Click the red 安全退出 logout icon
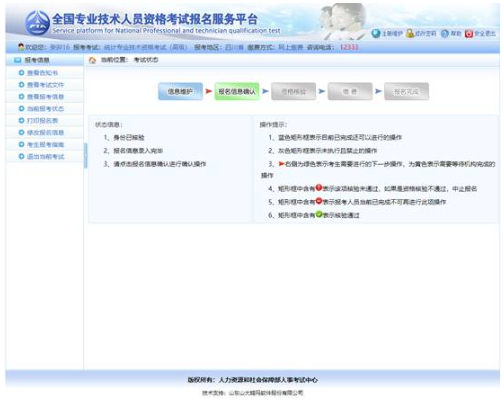 tap(469, 34)
